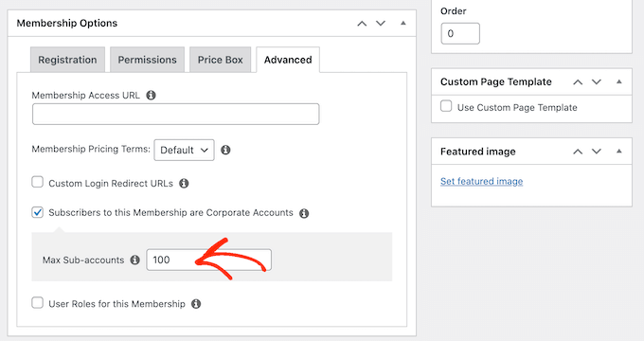Click the Max Sub-accounts label
The width and height of the screenshot is (644, 341).
click(83, 260)
